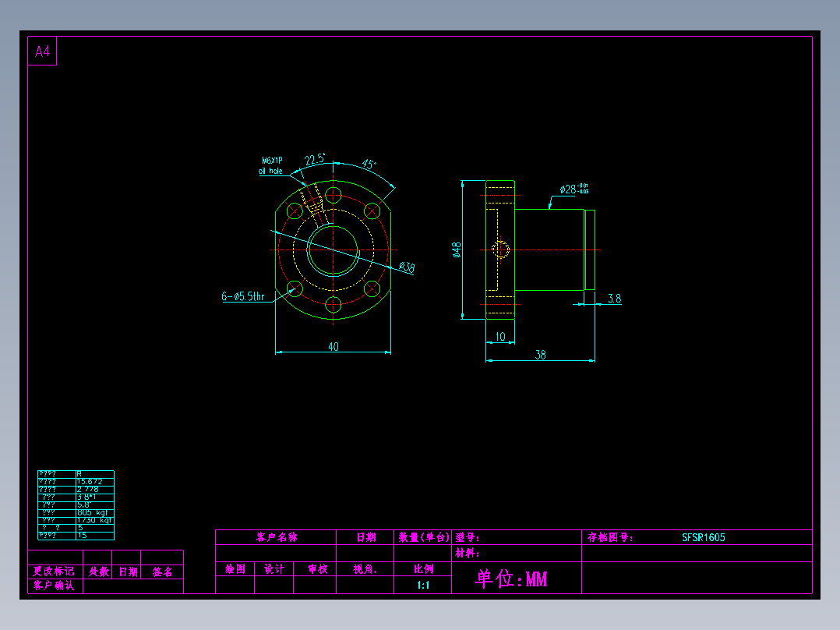Select the 40 width dimension

(x=334, y=347)
